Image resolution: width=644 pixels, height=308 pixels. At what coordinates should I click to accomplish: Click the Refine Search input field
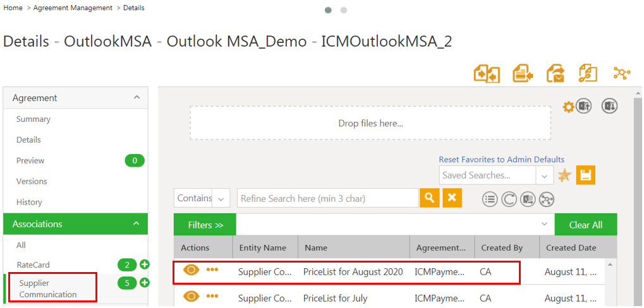pyautogui.click(x=327, y=198)
